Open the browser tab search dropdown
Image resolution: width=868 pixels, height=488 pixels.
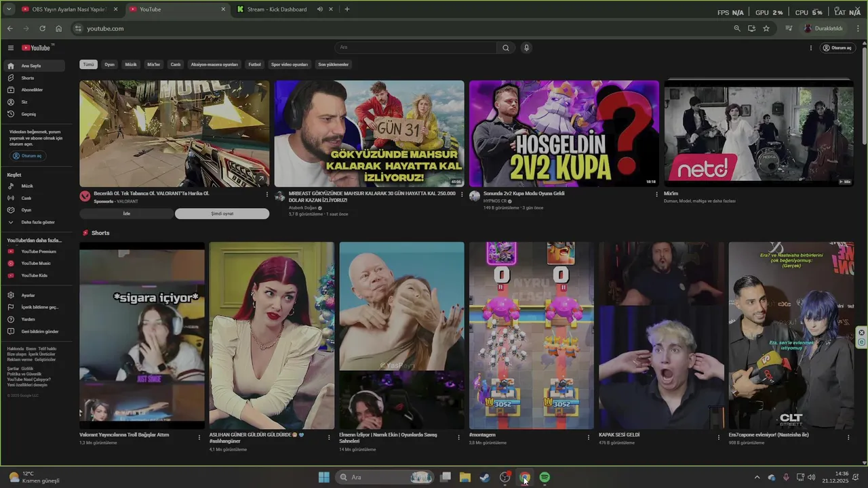tap(9, 9)
